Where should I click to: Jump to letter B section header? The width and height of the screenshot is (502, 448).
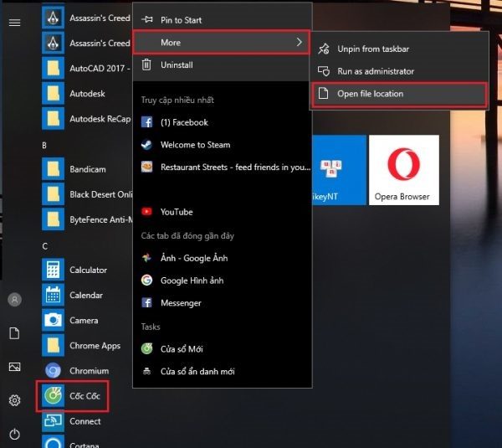pyautogui.click(x=44, y=145)
